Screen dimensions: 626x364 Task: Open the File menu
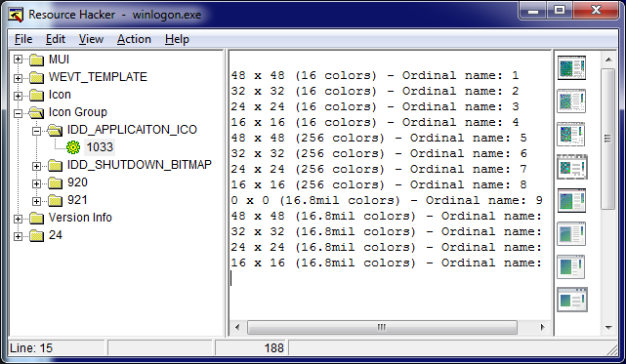(x=23, y=39)
